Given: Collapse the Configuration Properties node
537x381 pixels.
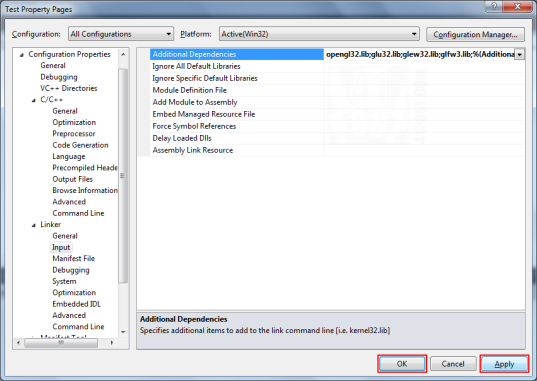Looking at the screenshot, I should pos(22,54).
